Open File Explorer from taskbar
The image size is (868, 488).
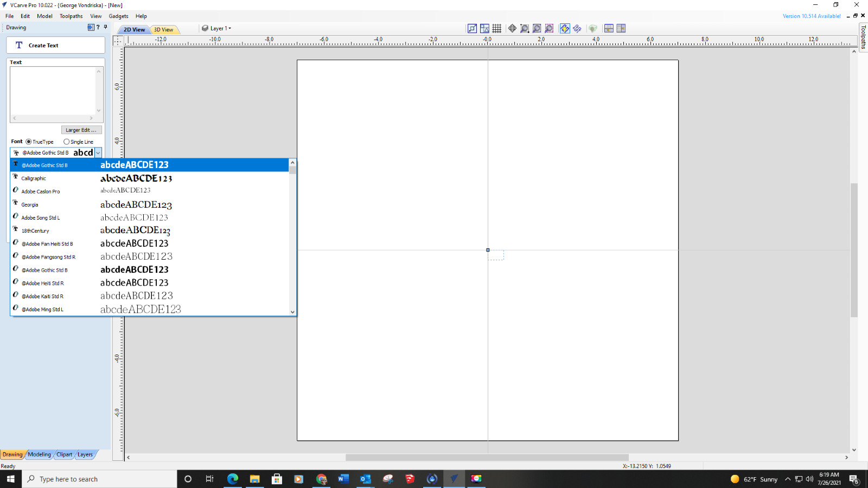pyautogui.click(x=254, y=479)
